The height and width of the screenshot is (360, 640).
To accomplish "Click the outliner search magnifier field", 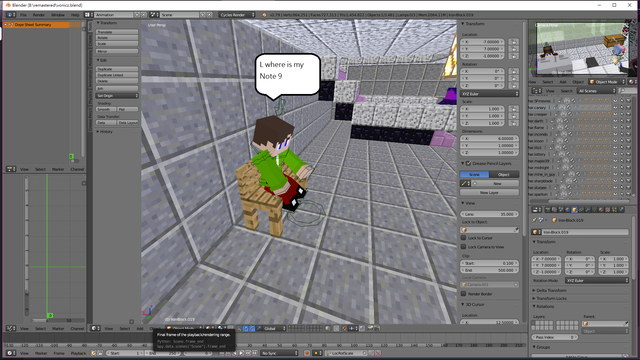I will coord(628,91).
